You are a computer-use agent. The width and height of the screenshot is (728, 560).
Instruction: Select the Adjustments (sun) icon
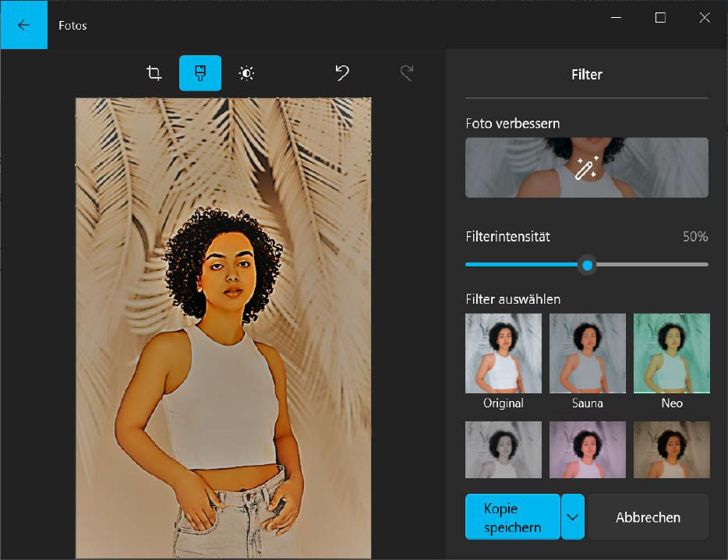click(247, 72)
